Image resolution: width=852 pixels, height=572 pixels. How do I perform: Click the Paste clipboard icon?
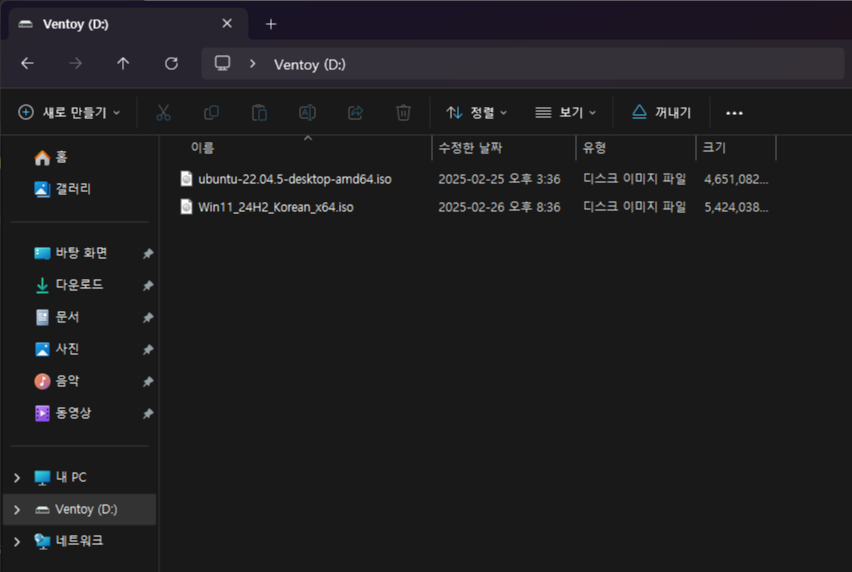259,112
